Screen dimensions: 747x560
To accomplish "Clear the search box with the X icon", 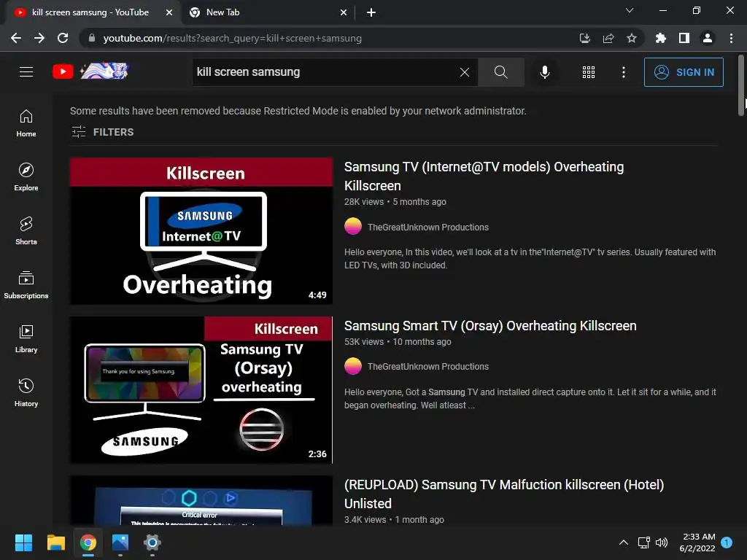I will (x=465, y=72).
